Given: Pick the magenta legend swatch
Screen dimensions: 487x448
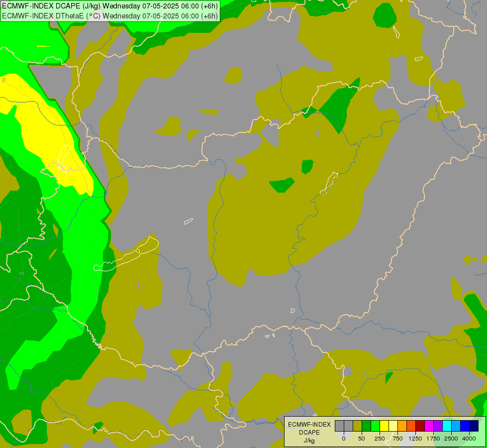Looking at the screenshot, I should 429,426.
